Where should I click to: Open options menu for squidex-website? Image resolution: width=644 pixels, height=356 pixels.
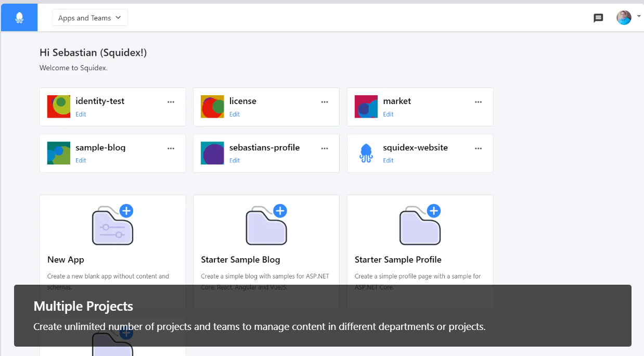coord(478,148)
